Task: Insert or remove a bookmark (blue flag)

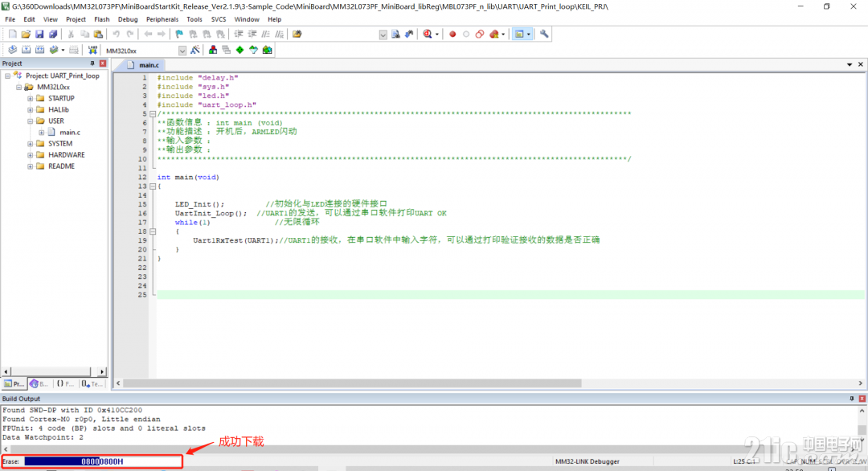Action: pos(179,35)
